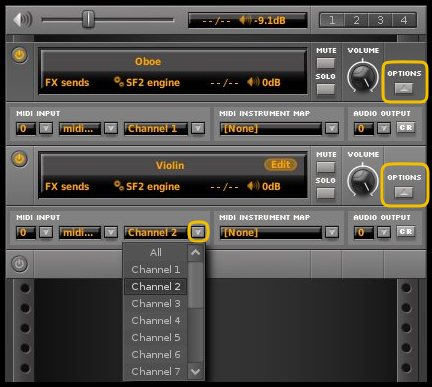432x387 pixels.
Task: Open Oboe MIDI channel dropdown arrow
Action: click(198, 128)
